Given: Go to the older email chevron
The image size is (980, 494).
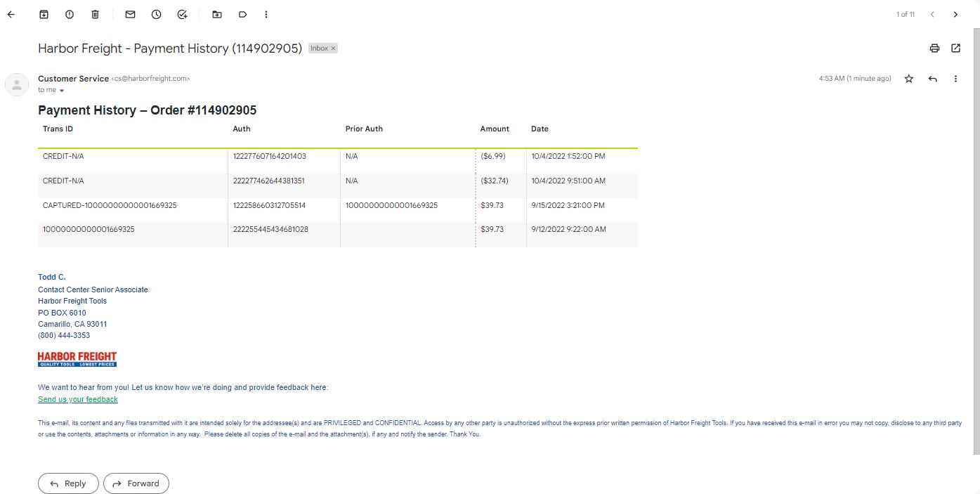Looking at the screenshot, I should click(955, 14).
